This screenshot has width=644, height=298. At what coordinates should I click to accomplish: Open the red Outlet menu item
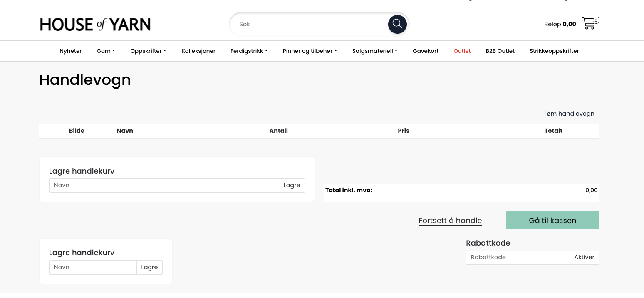pos(462,51)
